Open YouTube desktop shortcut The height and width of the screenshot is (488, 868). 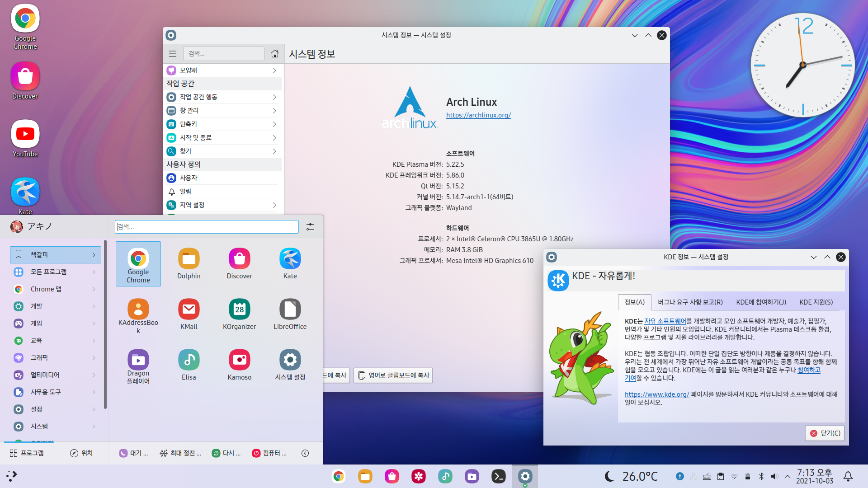point(25,139)
